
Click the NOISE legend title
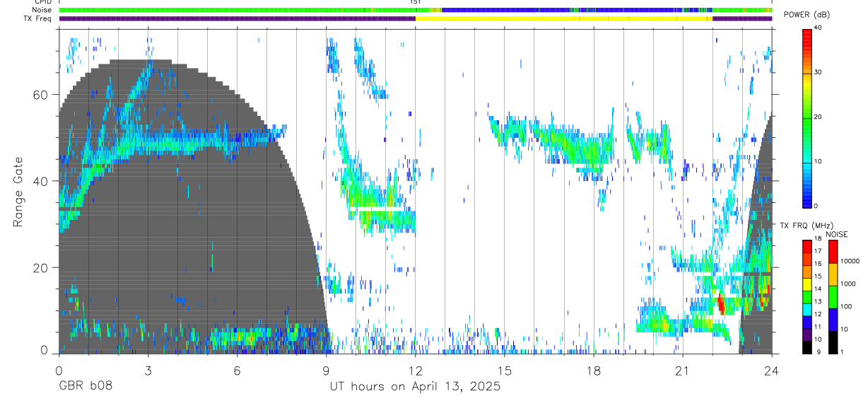(x=836, y=234)
